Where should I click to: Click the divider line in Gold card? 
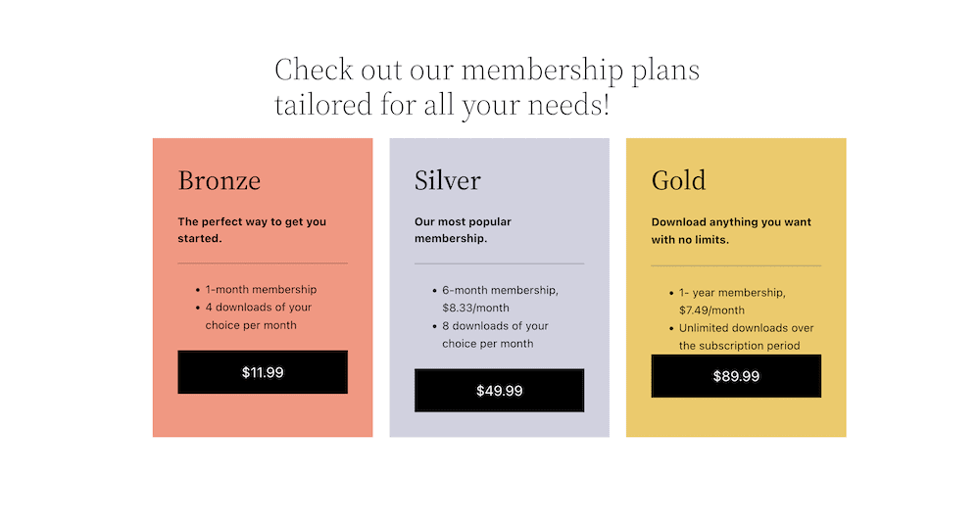(736, 265)
